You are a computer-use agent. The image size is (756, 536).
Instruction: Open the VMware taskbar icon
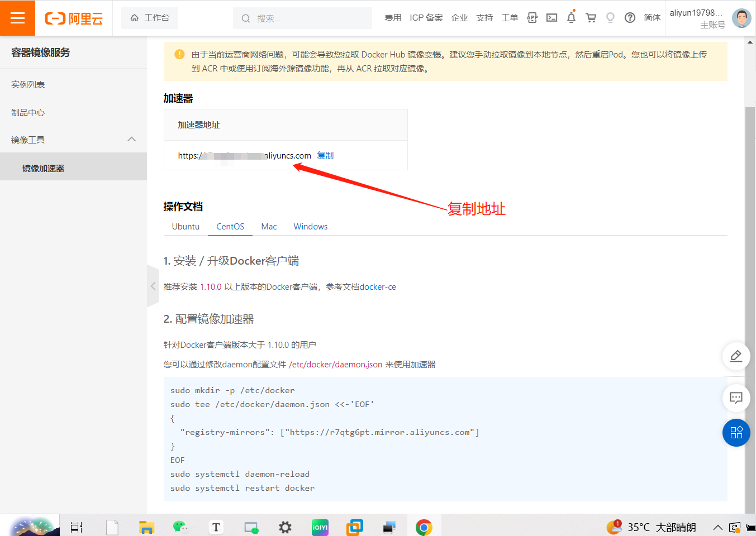[355, 527]
